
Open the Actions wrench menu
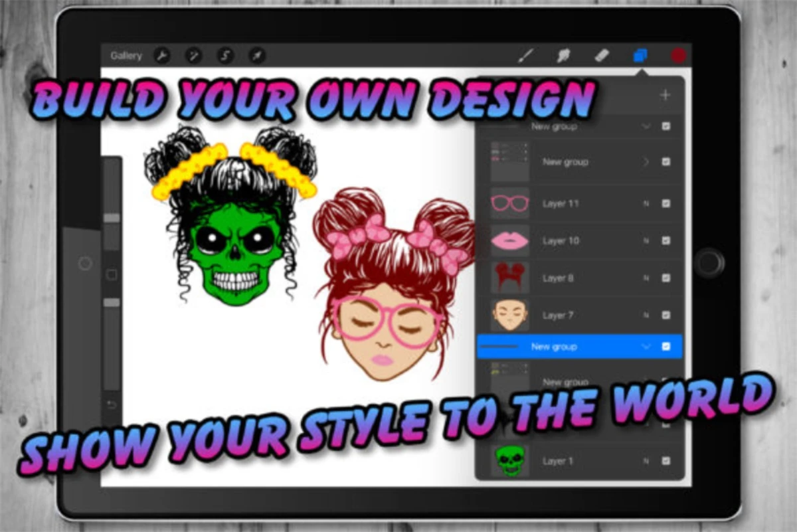(161, 56)
